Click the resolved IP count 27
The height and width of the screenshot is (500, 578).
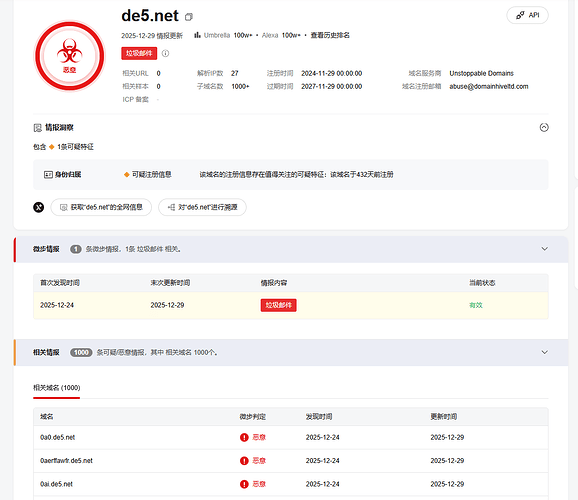pos(234,73)
